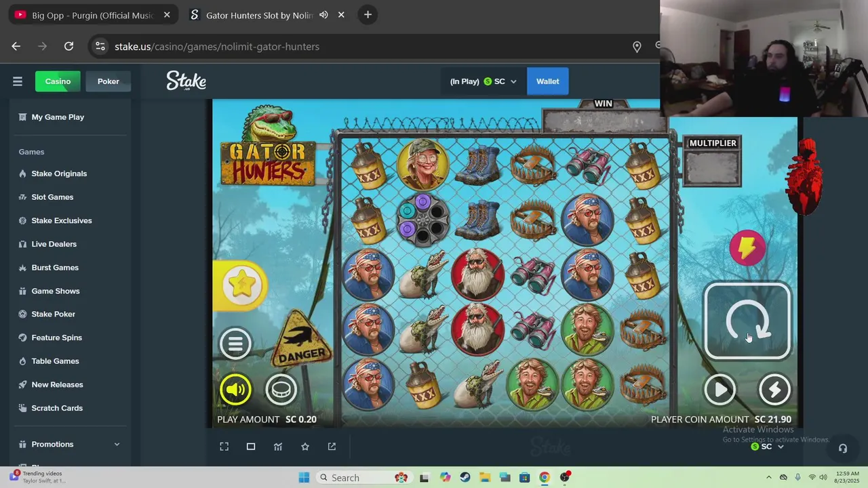The image size is (868, 488).
Task: Click the location pin in address bar
Action: 637,47
